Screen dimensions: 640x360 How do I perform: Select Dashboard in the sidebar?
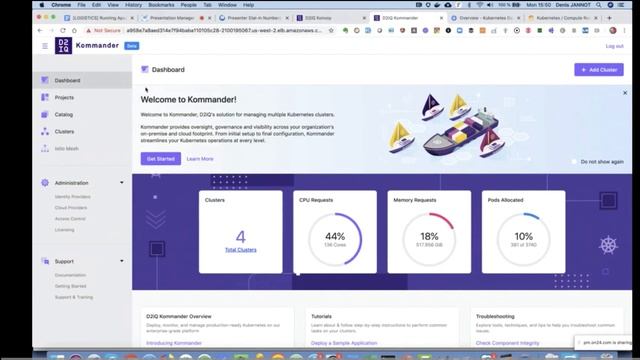82,80
